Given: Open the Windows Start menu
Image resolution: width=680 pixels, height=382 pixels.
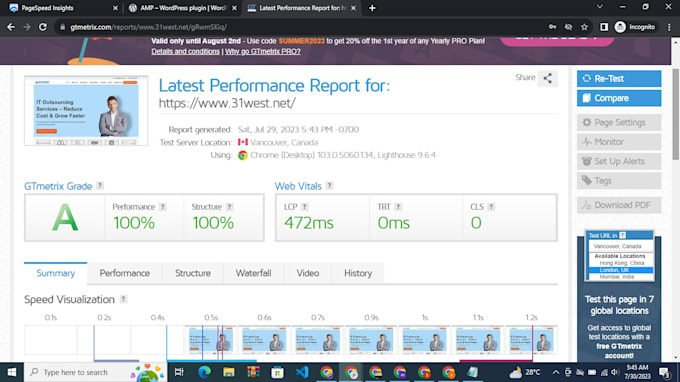Looking at the screenshot, I should click(x=12, y=372).
